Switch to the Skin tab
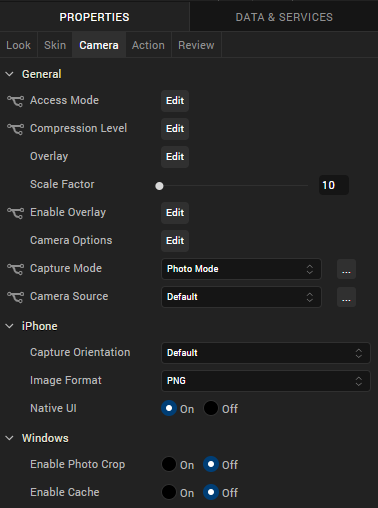The width and height of the screenshot is (378, 508). 55,45
